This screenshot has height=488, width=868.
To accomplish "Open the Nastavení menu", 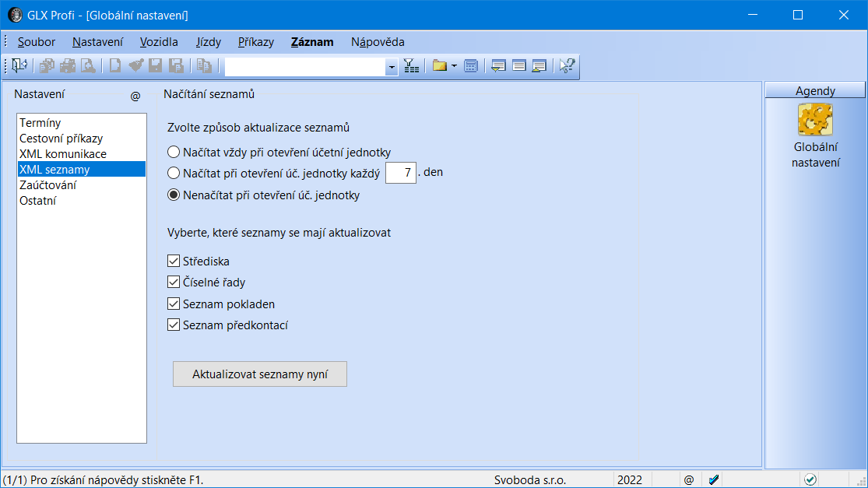I will point(97,42).
